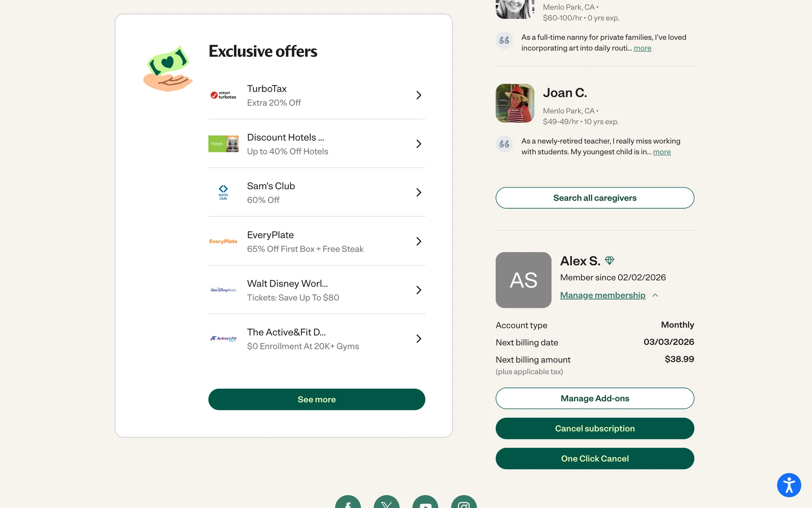Read more of Joan C.'s bio
The width and height of the screenshot is (812, 508).
pos(661,152)
